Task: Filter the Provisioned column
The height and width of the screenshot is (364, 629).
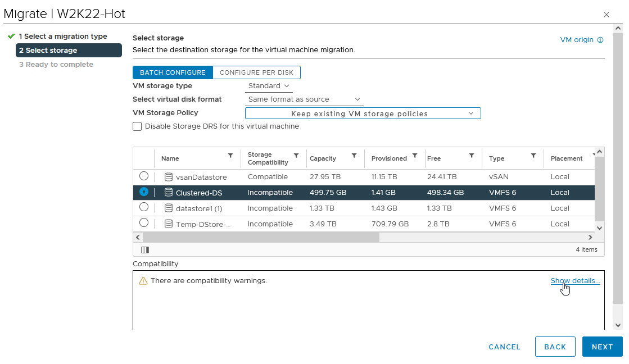Action: (415, 156)
